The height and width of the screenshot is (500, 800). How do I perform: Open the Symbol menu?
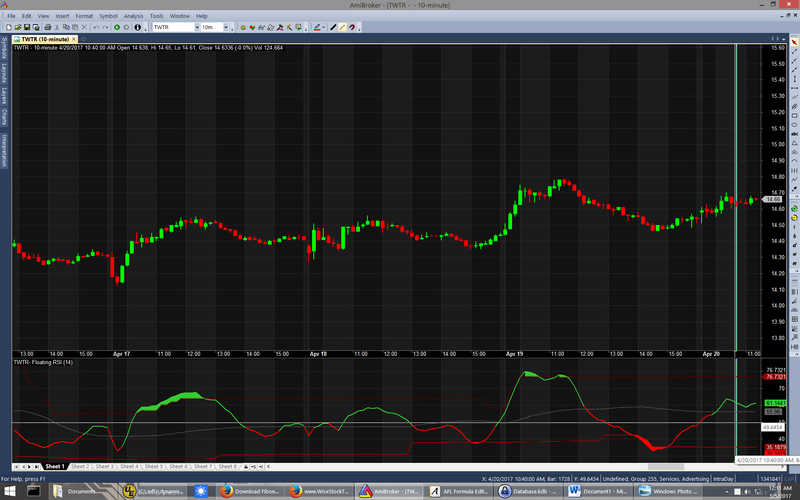(108, 16)
